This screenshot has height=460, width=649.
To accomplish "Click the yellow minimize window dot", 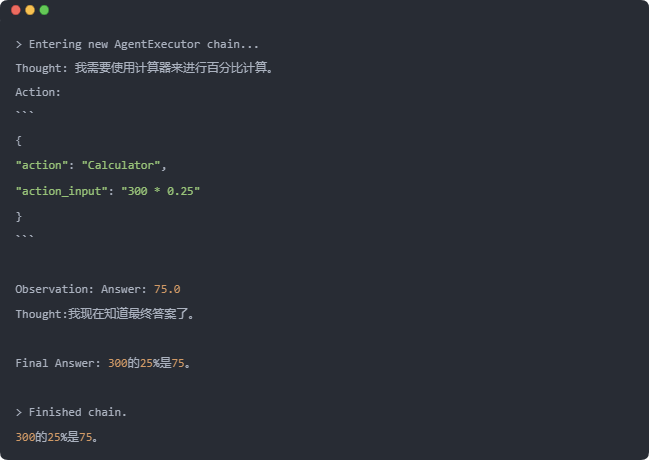I will [x=30, y=10].
